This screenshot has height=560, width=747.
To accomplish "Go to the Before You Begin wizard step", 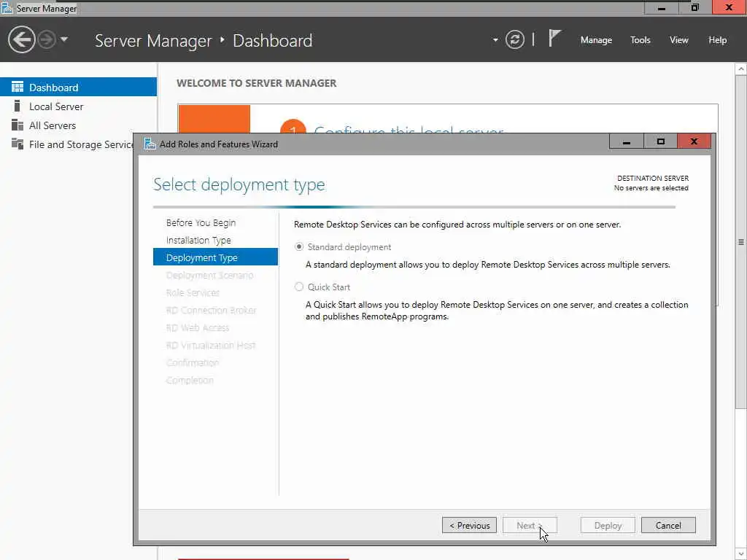I will click(201, 222).
